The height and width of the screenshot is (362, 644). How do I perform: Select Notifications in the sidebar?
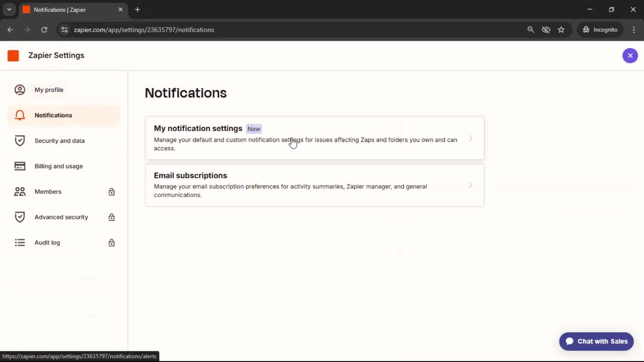point(64,115)
